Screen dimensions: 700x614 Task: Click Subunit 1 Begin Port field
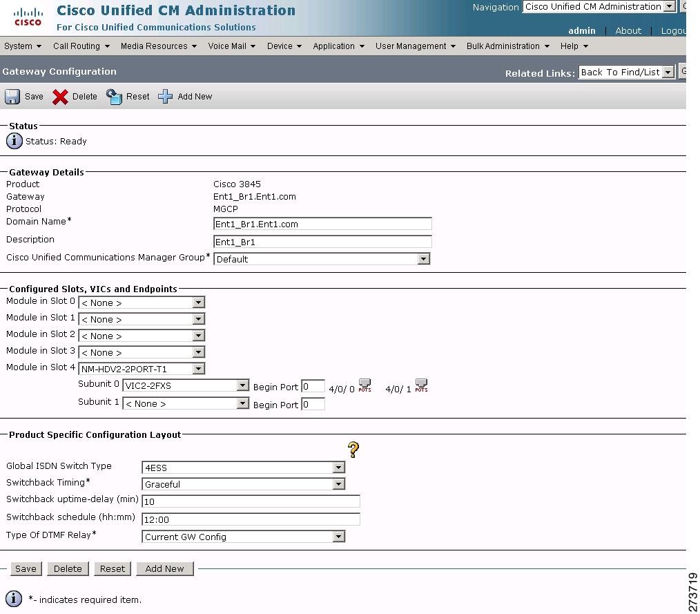pyautogui.click(x=313, y=404)
